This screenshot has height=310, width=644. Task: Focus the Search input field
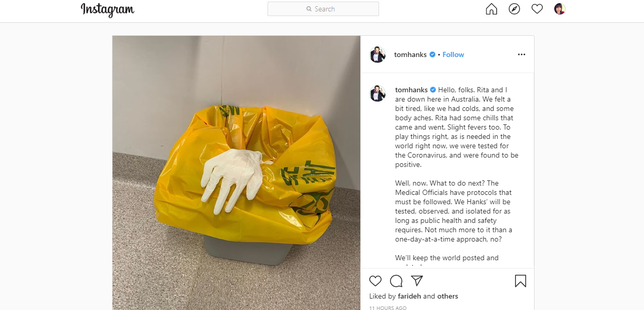323,9
